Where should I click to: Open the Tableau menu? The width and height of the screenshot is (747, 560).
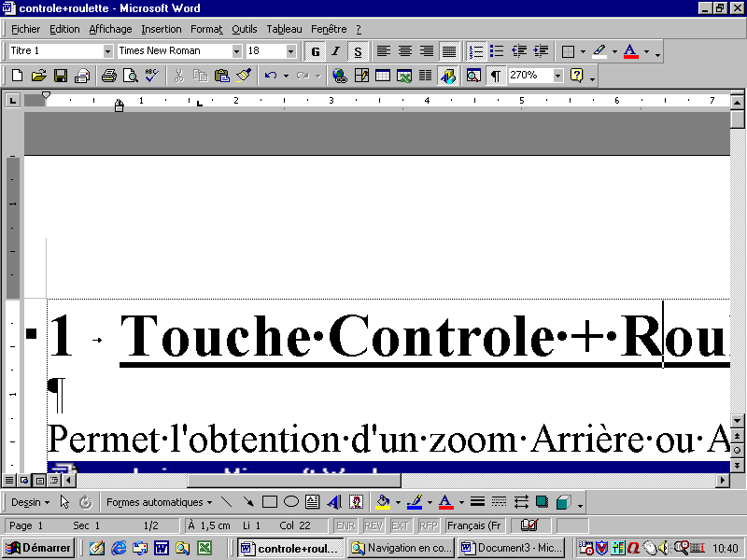click(284, 29)
